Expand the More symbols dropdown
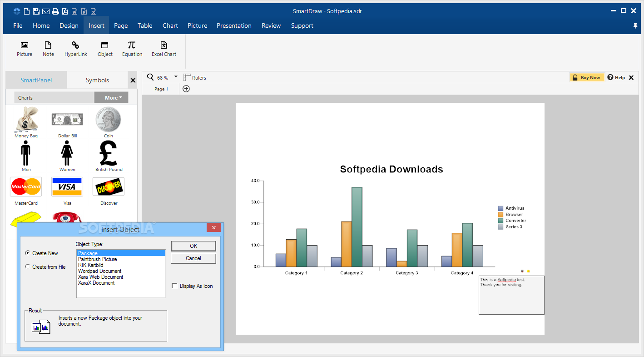The width and height of the screenshot is (644, 357). [x=111, y=97]
